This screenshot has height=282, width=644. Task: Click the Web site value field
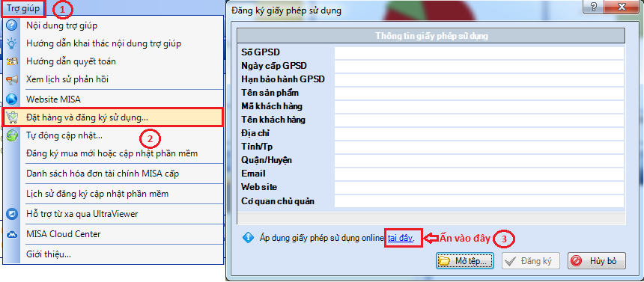point(479,188)
